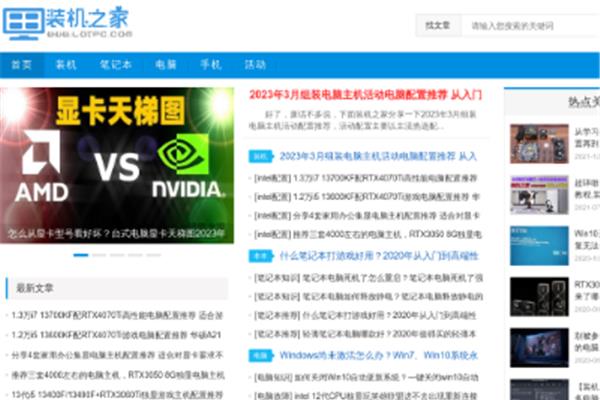Screen dimensions: 600x400
Task: Open sidebar thumbnail of RTX30 graphics cards
Action: [x=539, y=297]
